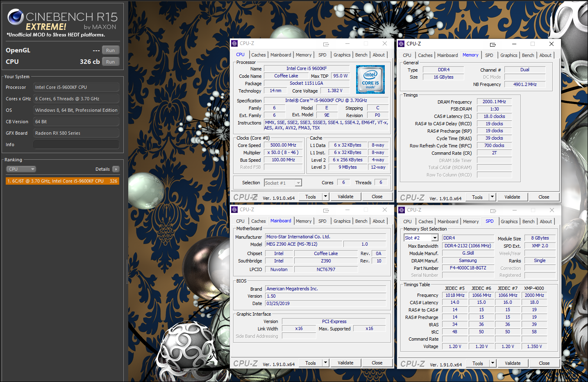Click the DRAM Frequency value 2000.1 MHz
This screenshot has width=588, height=382.
pyautogui.click(x=494, y=102)
